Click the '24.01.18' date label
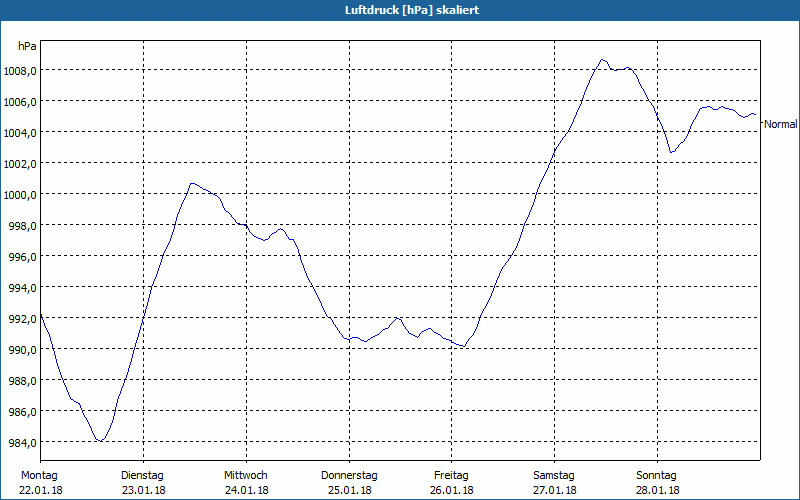Image resolution: width=800 pixels, height=500 pixels. 246,490
